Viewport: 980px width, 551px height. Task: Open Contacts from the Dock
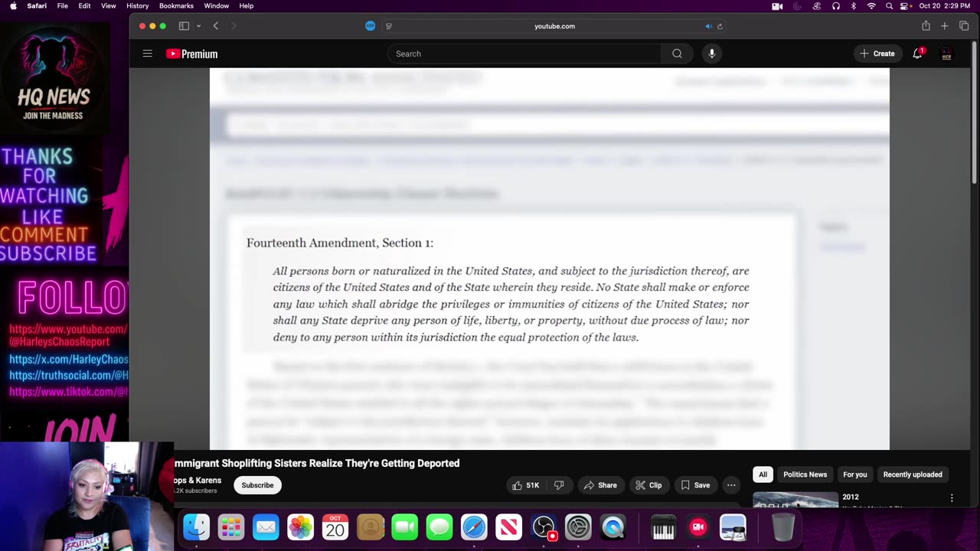click(371, 527)
